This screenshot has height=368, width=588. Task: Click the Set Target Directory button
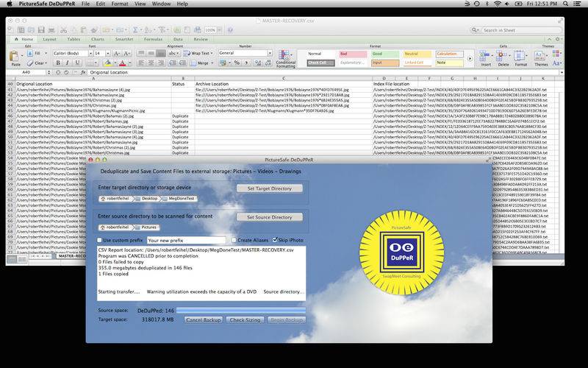tap(270, 188)
